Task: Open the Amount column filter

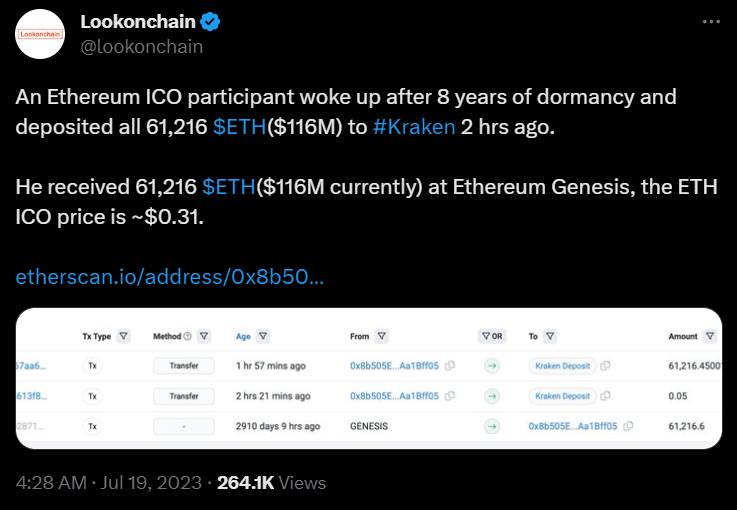Action: coord(710,336)
